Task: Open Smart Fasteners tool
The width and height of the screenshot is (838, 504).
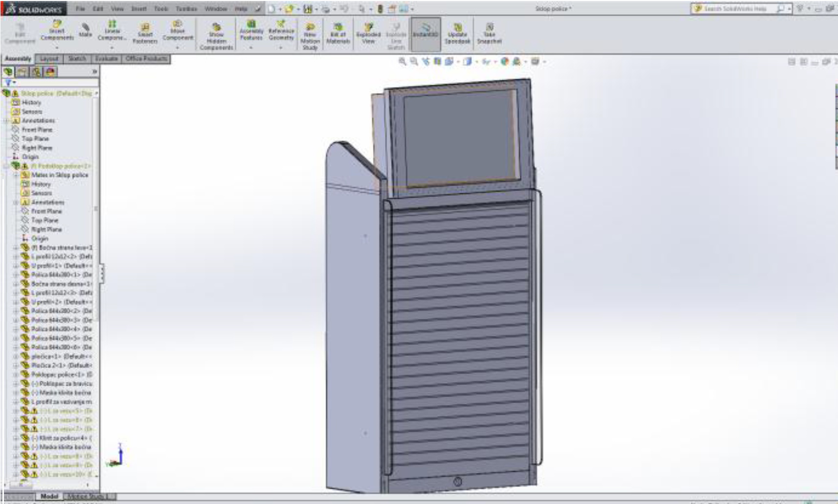Action: point(145,33)
